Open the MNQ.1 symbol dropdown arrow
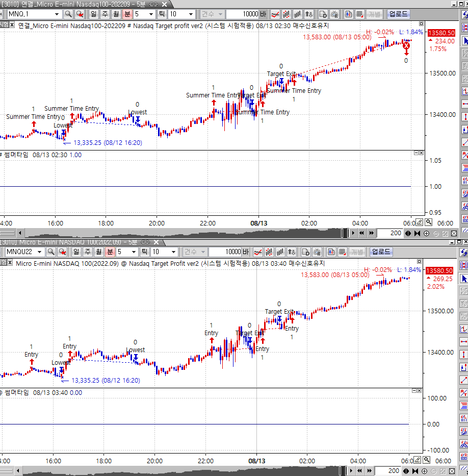 pos(56,14)
